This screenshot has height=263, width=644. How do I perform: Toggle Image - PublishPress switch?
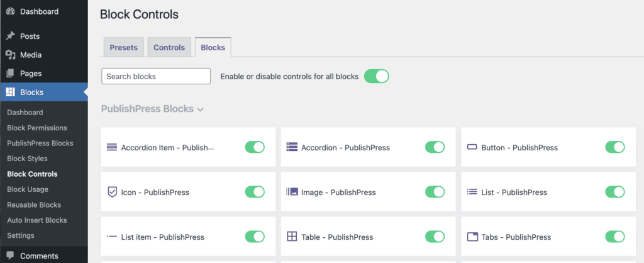click(x=435, y=192)
